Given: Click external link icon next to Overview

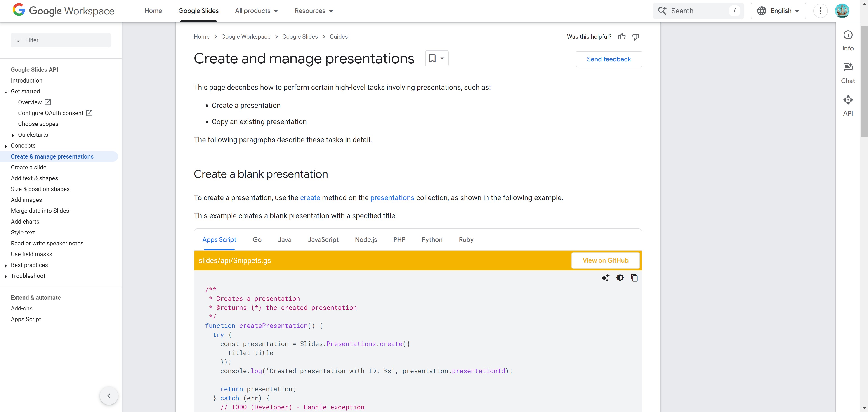Looking at the screenshot, I should coord(48,102).
